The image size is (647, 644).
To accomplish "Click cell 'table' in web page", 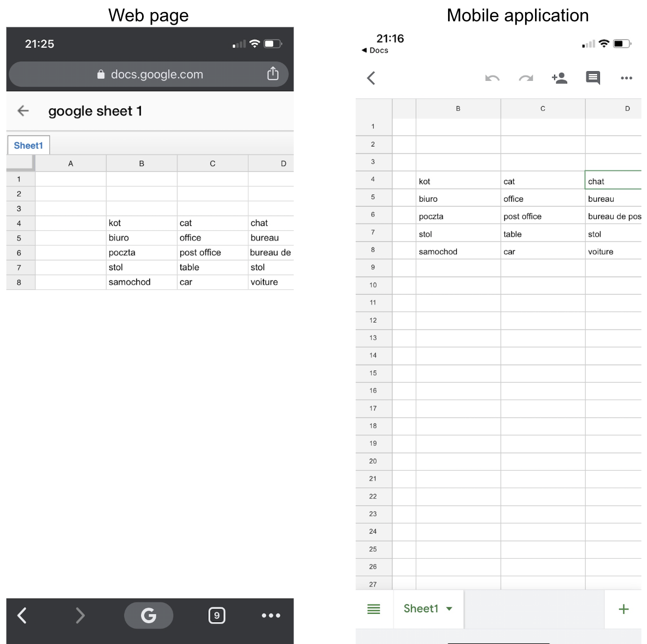I will pos(213,267).
